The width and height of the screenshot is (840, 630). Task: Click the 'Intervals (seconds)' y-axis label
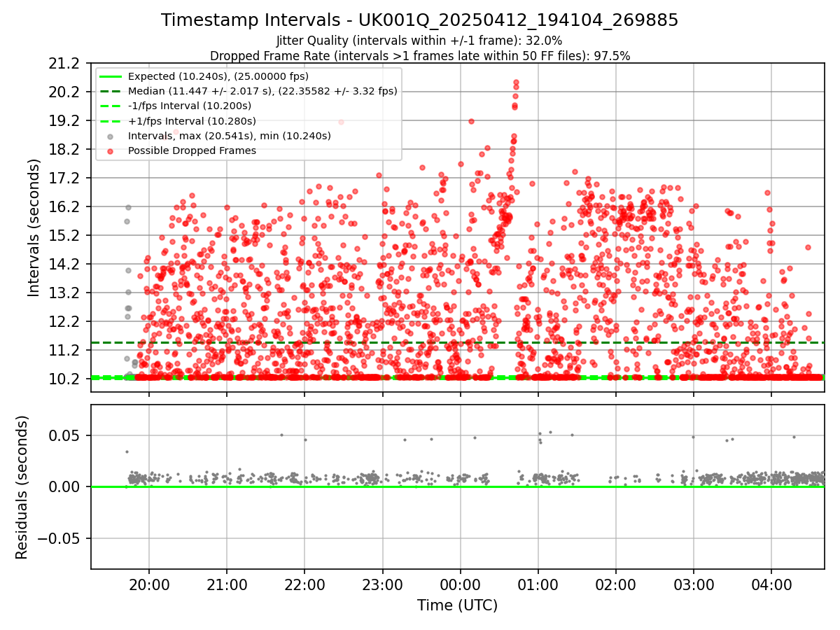34,227
